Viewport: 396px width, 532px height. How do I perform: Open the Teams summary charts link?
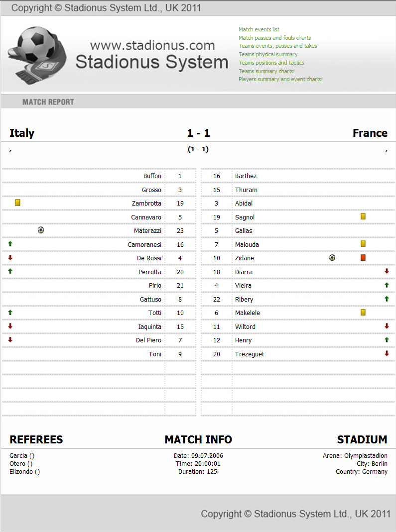pos(266,71)
